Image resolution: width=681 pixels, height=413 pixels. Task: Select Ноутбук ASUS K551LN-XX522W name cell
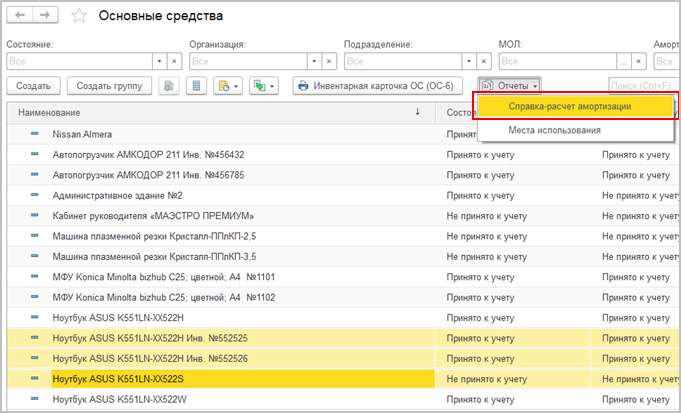243,399
